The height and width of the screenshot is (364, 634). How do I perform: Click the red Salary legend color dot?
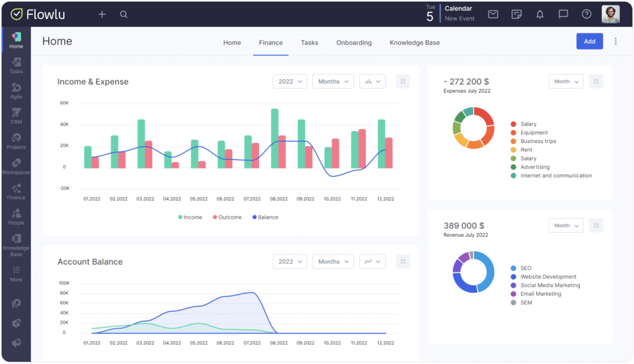[513, 124]
